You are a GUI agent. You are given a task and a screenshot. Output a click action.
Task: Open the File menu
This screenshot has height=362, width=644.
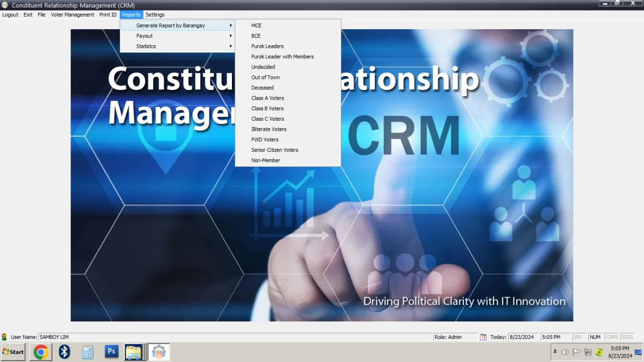point(42,15)
